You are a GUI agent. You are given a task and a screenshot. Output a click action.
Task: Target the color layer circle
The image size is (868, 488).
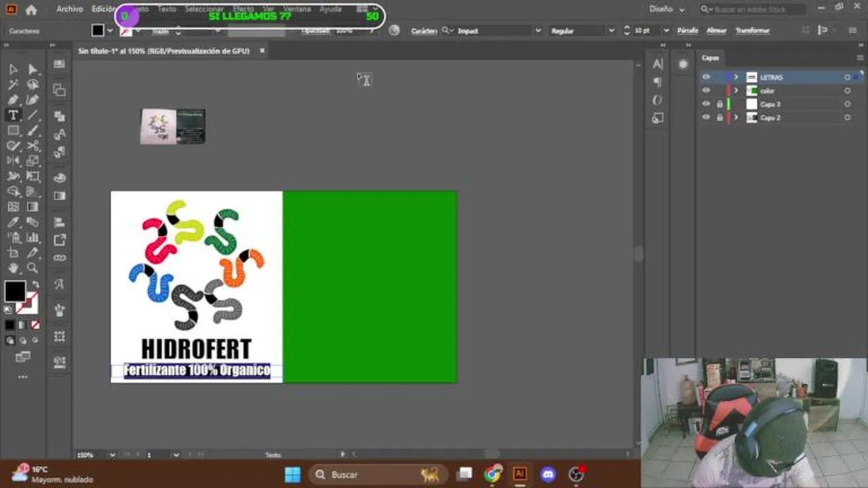click(847, 91)
